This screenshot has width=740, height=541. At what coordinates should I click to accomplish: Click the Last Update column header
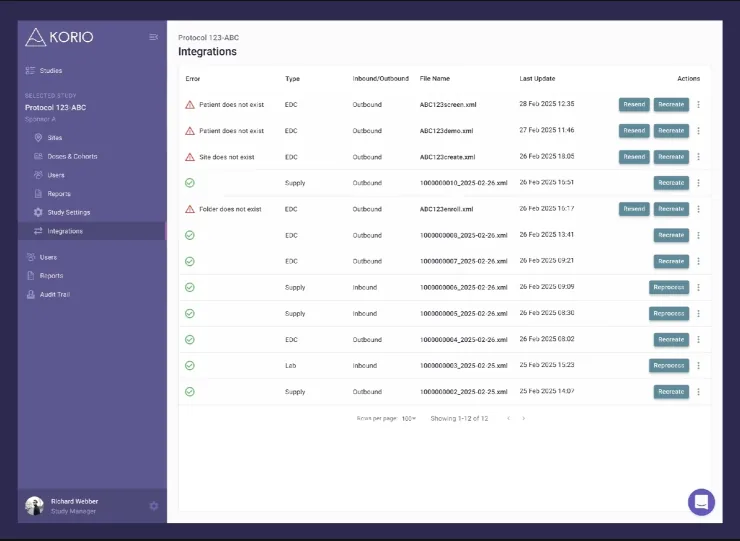[537, 78]
